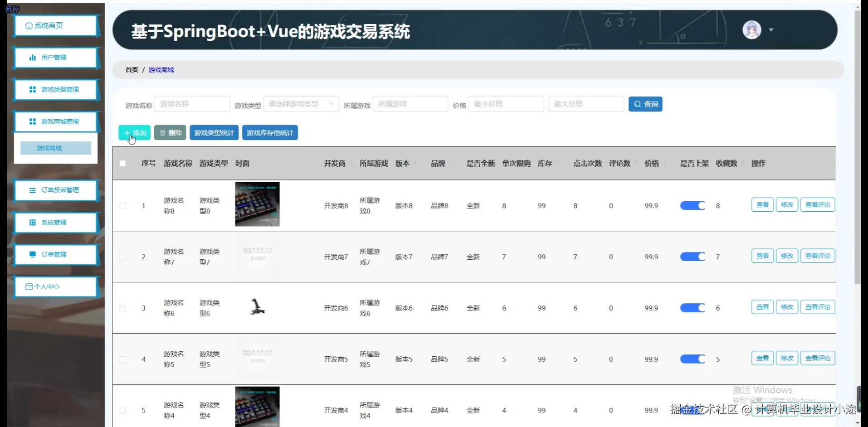Expand the avatar account dropdown arrow
Image resolution: width=868 pixels, height=427 pixels.
pos(771,29)
